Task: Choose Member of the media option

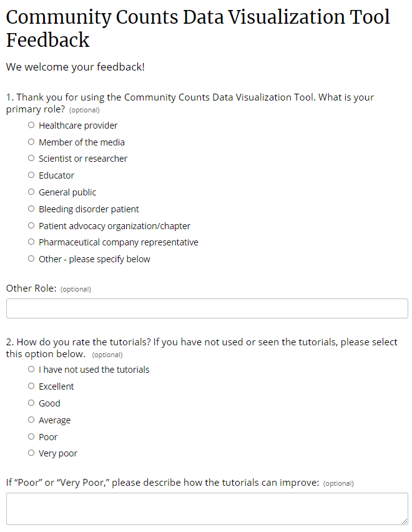Action: pos(31,142)
